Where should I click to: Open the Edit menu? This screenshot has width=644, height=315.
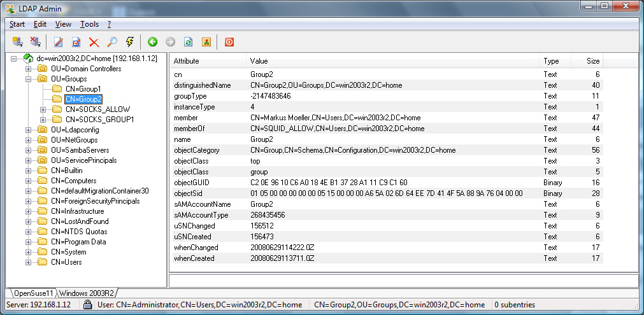pyautogui.click(x=40, y=24)
